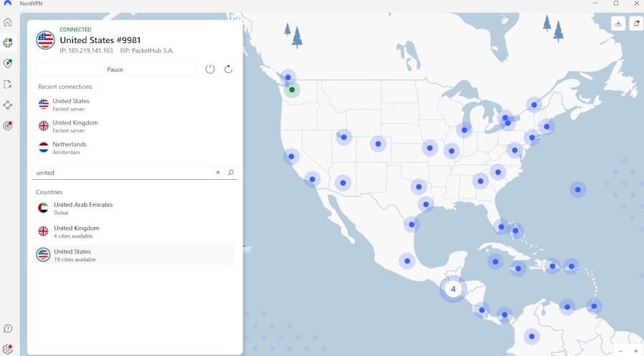Select the Colombia map marker at bottom
The height and width of the screenshot is (356, 644).
pyautogui.click(x=532, y=336)
